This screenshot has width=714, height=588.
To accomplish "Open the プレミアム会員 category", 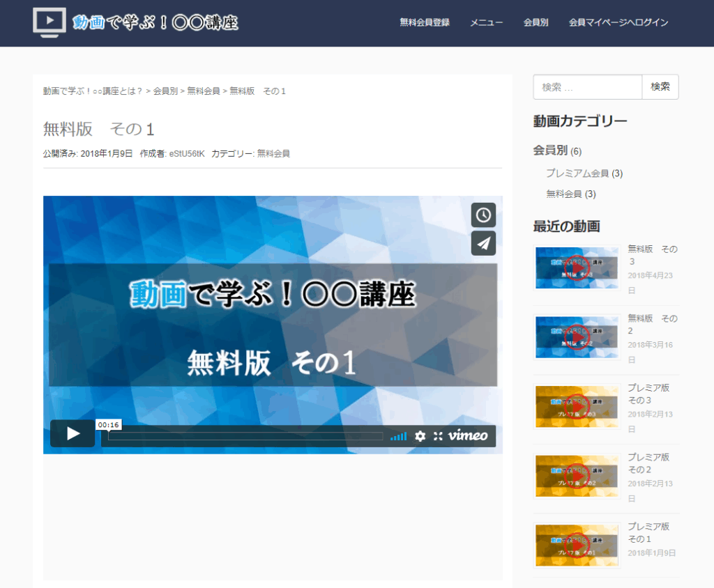I will click(577, 173).
